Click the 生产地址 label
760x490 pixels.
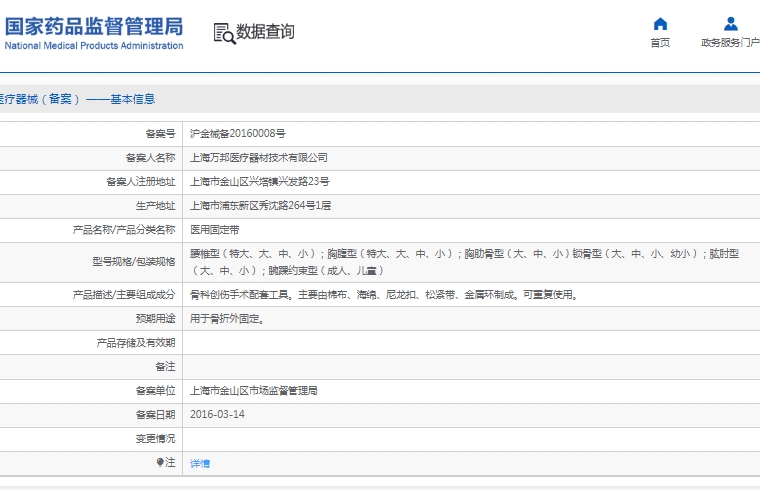tap(156, 206)
